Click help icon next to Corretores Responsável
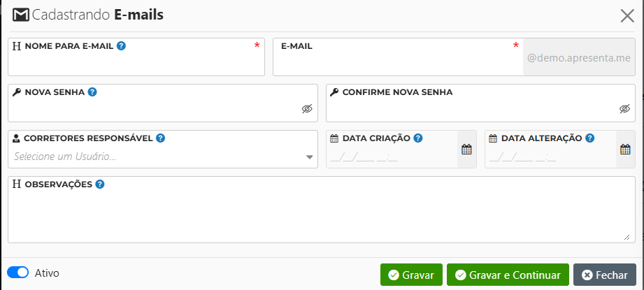This screenshot has width=644, height=290. 160,138
